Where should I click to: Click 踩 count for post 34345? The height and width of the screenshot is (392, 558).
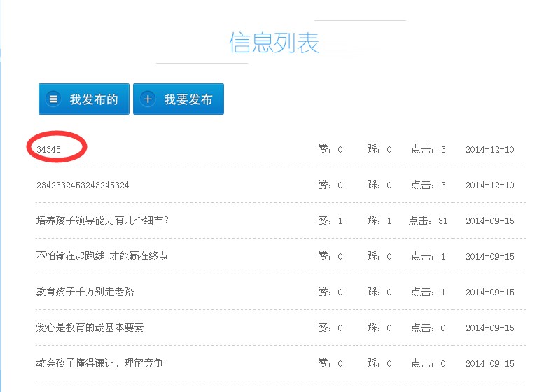pyautogui.click(x=379, y=149)
